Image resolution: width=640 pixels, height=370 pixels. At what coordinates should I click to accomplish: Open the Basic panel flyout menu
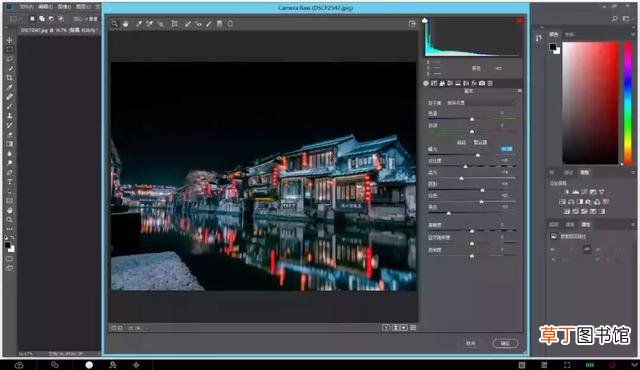click(520, 91)
